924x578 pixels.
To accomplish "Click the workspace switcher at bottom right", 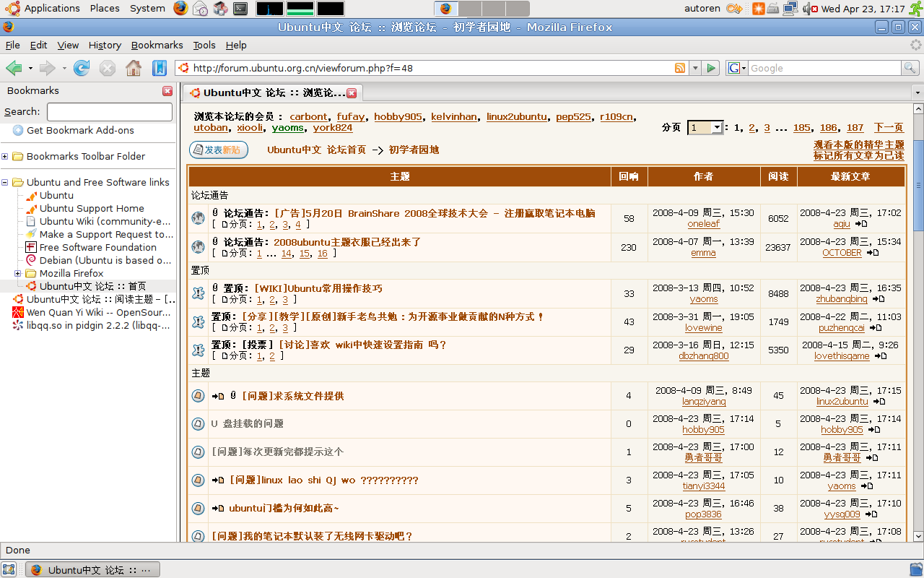I will [x=915, y=569].
